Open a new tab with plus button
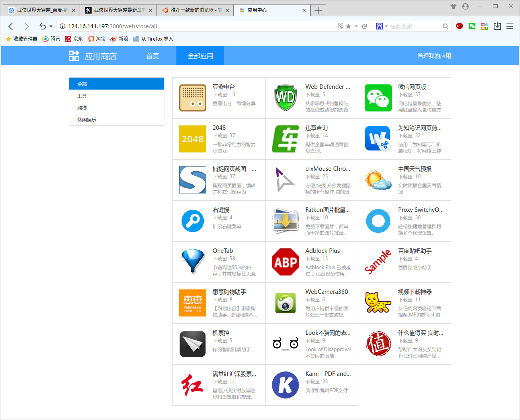The width and height of the screenshot is (520, 420). pyautogui.click(x=318, y=10)
